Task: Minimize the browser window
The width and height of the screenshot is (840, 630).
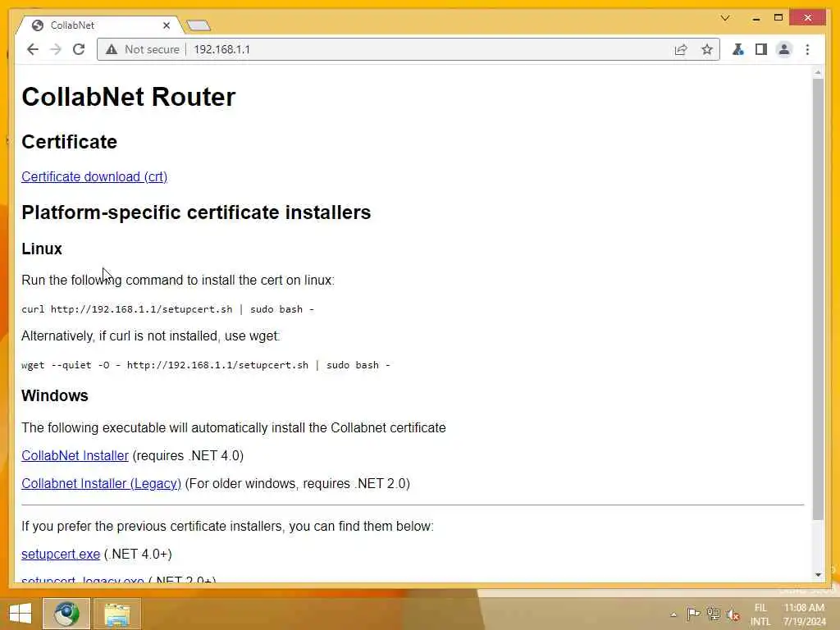Action: [756, 18]
